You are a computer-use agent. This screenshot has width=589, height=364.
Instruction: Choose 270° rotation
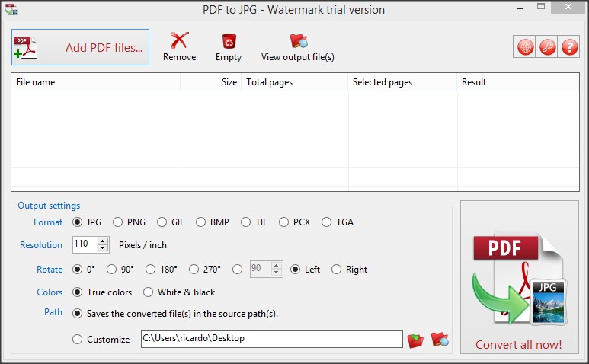click(x=194, y=270)
